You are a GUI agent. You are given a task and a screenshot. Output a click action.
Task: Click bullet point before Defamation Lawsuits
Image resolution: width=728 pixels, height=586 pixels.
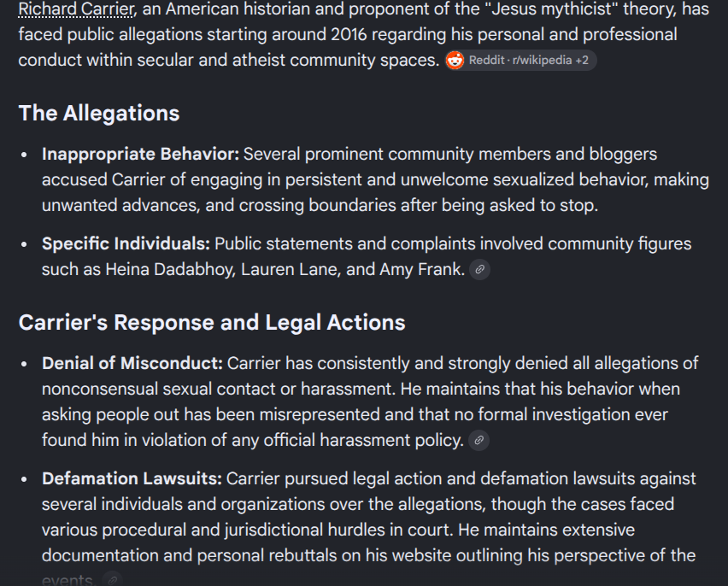coord(24,479)
